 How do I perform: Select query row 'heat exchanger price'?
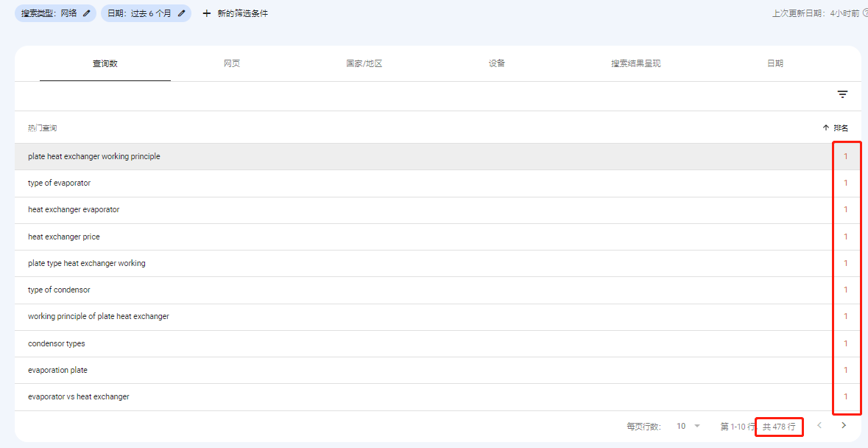tap(64, 237)
